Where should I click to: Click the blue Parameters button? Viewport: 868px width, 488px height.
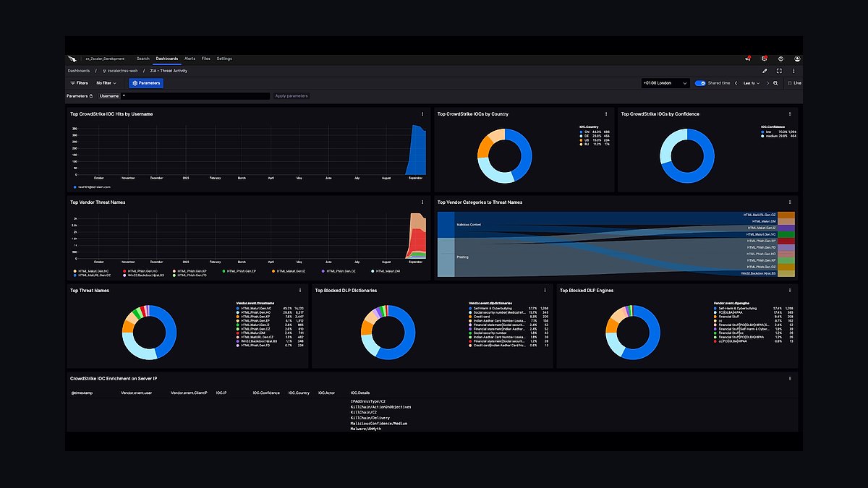145,83
